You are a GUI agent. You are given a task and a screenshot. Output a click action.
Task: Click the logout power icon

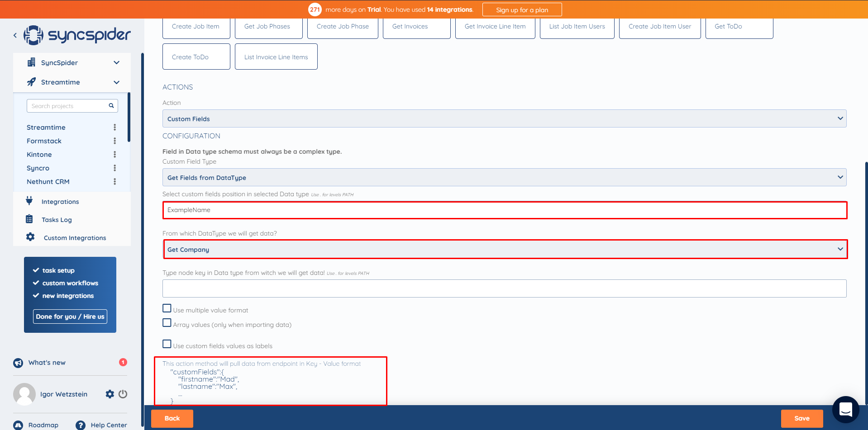pyautogui.click(x=123, y=394)
